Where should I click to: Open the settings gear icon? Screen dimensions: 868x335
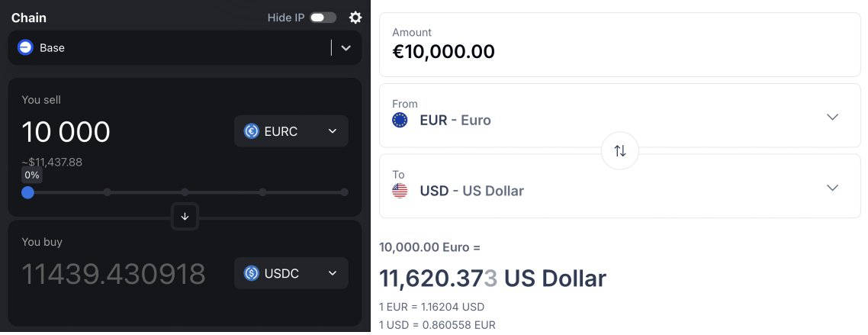pos(355,18)
